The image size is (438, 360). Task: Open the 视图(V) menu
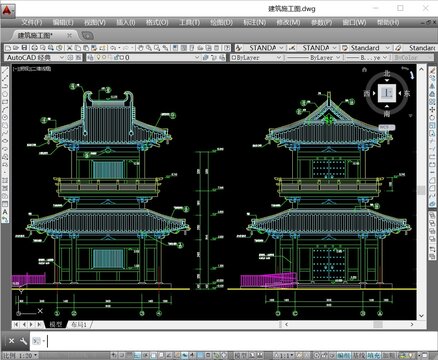pyautogui.click(x=95, y=22)
